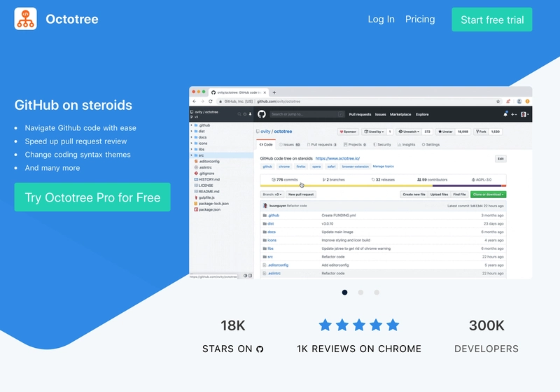Open the plus create-new dropdown in GitHub header
Viewport: 560px width, 392px height.
(x=514, y=114)
